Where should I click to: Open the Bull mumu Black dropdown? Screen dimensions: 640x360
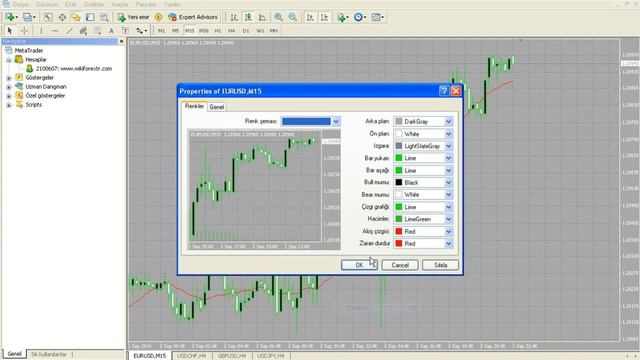click(x=448, y=182)
